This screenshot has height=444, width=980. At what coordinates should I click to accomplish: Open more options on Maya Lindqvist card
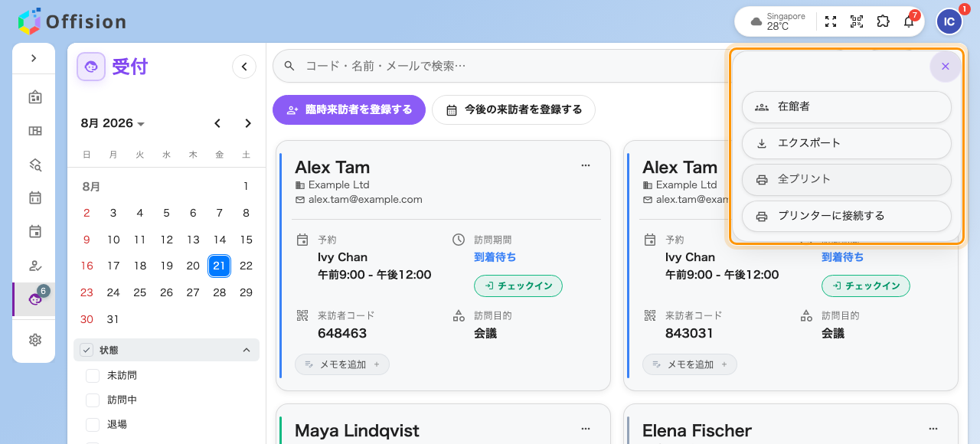pyautogui.click(x=586, y=428)
